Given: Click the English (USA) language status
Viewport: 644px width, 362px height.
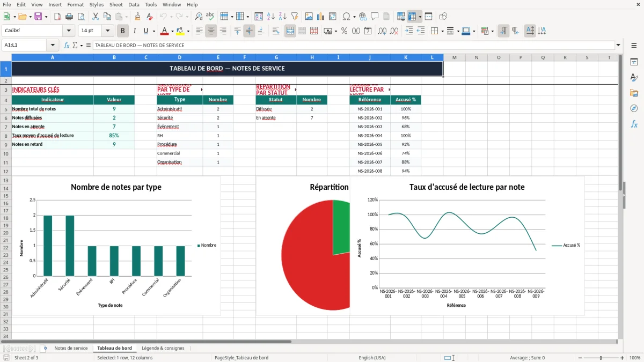Looking at the screenshot, I should click(372, 358).
